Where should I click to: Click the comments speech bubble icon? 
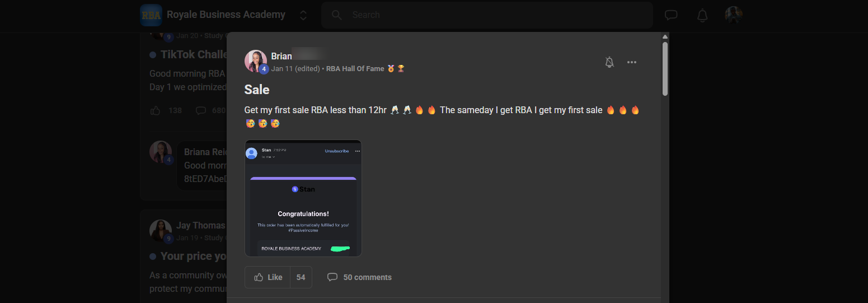(332, 277)
